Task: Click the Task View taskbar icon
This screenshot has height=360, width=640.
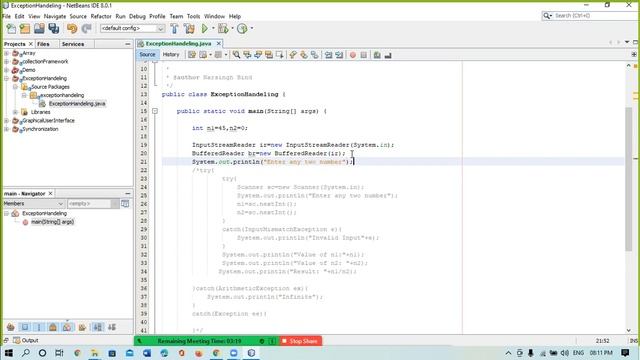Action: coord(59,353)
